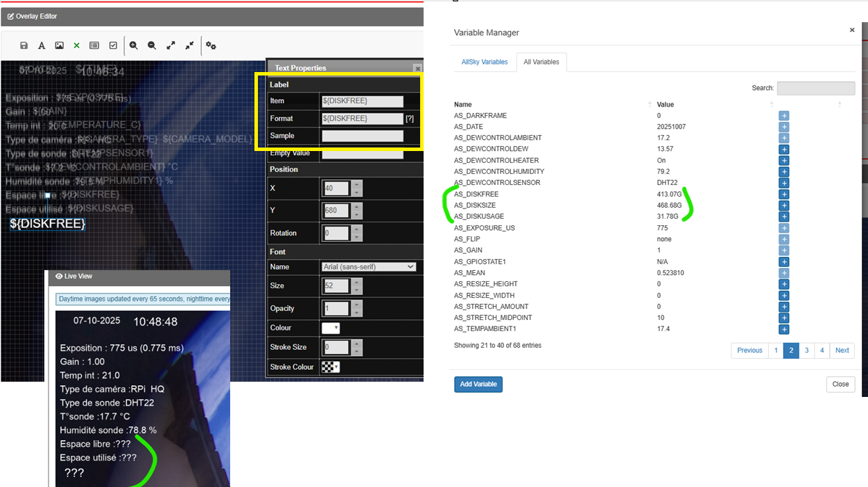Click the Save overlay icon in the toolbar
Image resolution: width=868 pixels, height=487 pixels.
[24, 46]
